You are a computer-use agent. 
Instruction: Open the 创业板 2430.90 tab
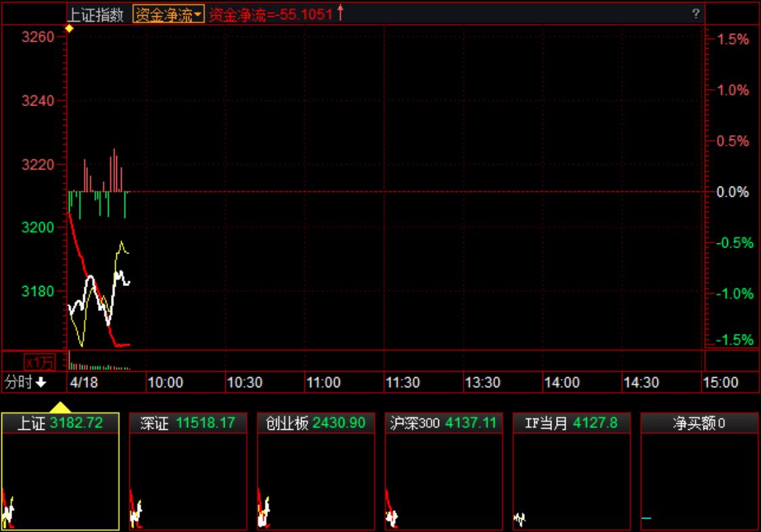point(316,423)
